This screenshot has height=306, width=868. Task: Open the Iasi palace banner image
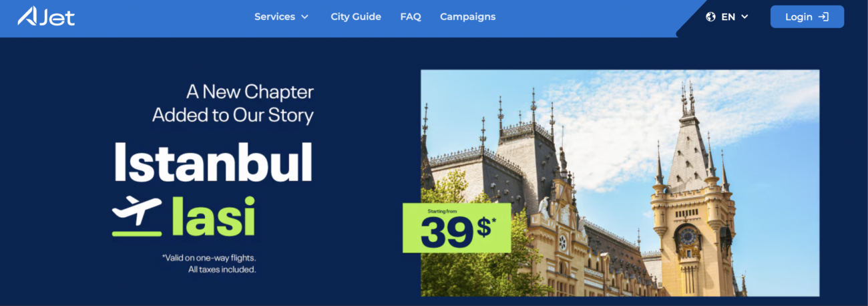[x=620, y=183]
